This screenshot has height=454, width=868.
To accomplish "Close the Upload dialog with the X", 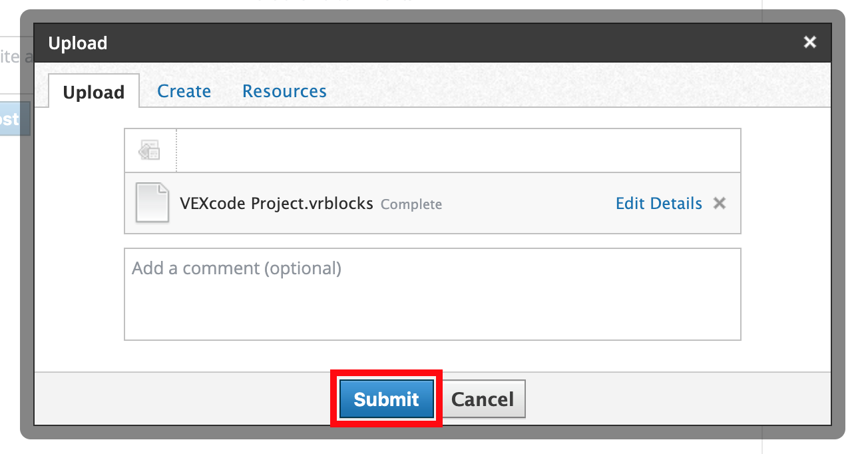I will point(809,43).
